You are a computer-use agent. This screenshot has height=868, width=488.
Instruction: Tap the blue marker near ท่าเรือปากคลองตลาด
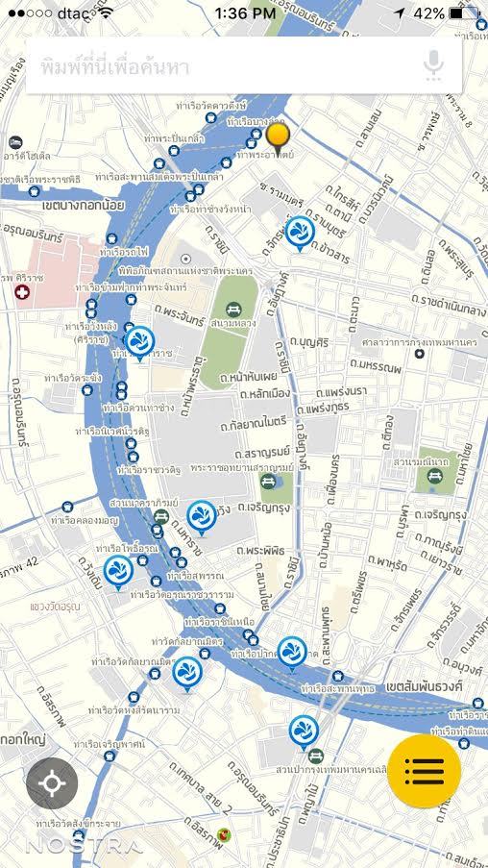[x=292, y=654]
